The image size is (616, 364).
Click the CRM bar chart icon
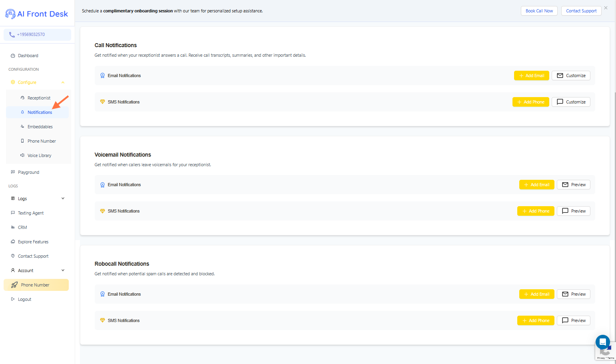13,227
